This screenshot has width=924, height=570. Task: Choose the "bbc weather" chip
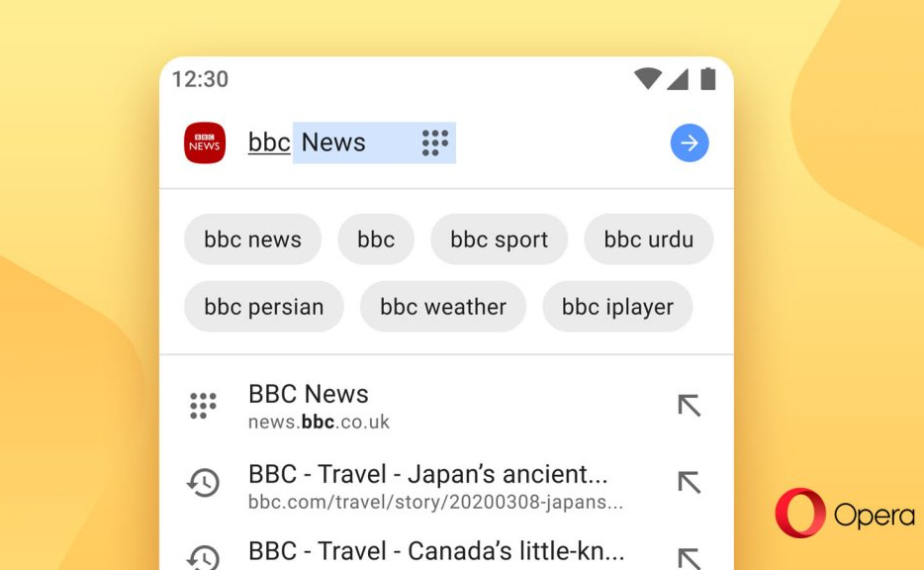pos(443,307)
